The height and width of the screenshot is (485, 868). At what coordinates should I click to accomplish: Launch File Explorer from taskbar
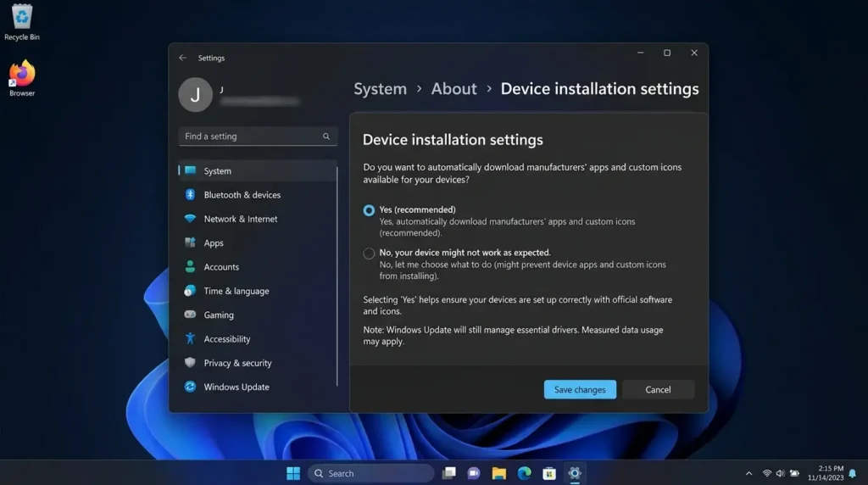498,473
